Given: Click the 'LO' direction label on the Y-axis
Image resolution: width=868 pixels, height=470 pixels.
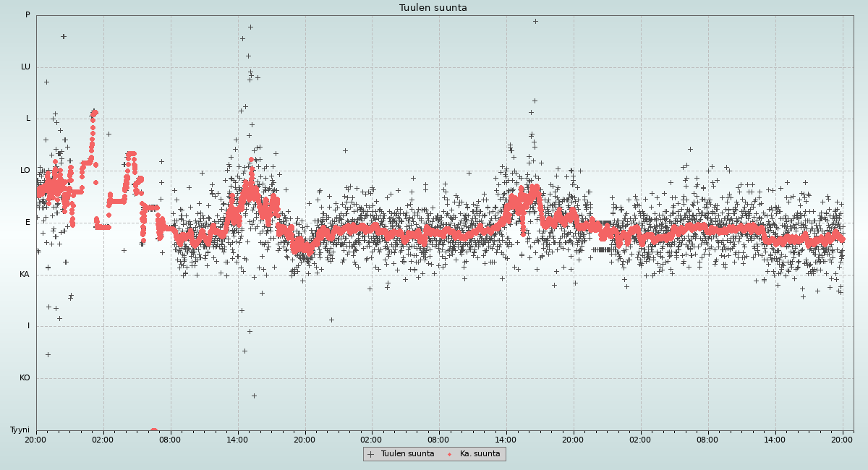Looking at the screenshot, I should click(25, 171).
